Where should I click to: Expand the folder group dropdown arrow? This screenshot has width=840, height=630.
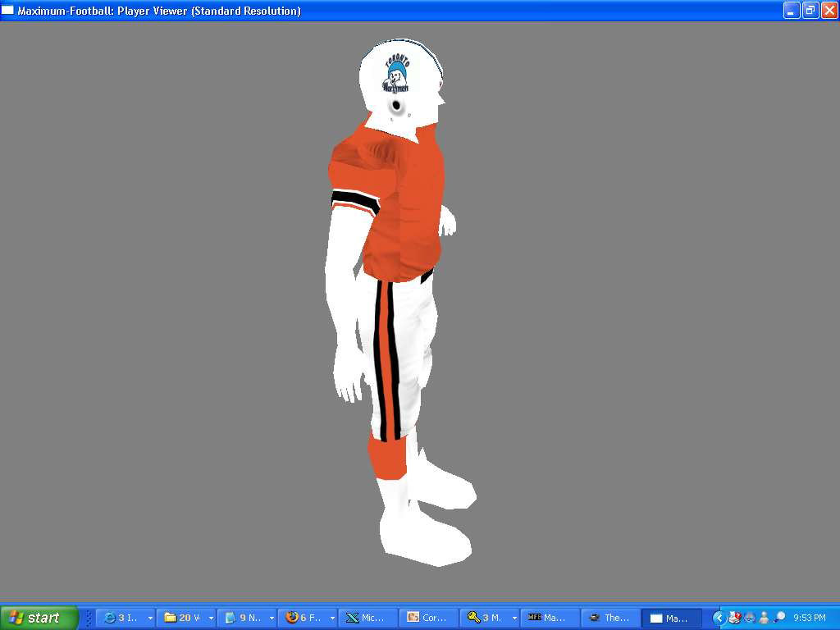click(x=211, y=619)
